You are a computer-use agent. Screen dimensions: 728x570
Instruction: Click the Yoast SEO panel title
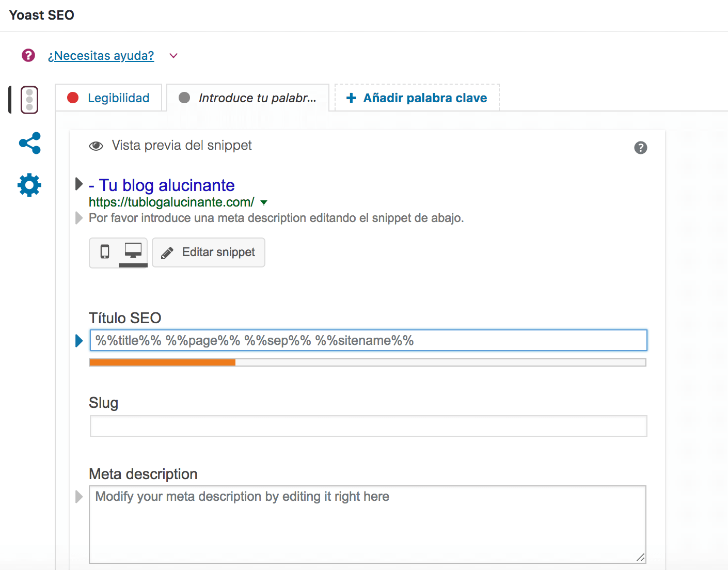pyautogui.click(x=42, y=15)
